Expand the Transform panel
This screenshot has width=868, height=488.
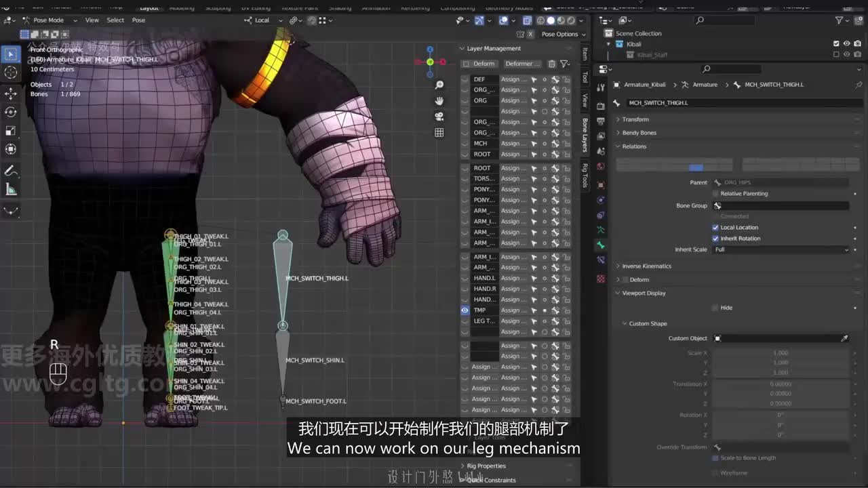(635, 119)
